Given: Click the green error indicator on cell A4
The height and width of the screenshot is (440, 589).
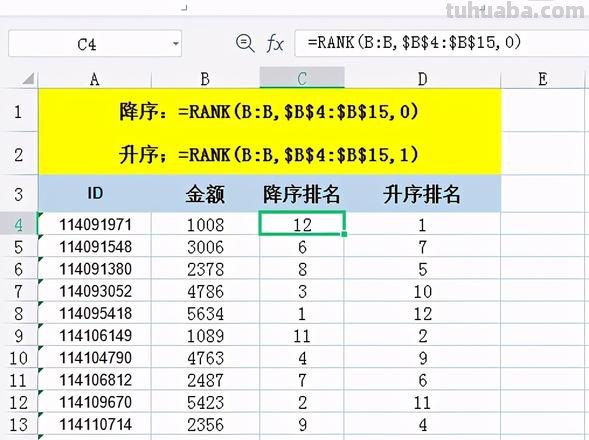Looking at the screenshot, I should (x=41, y=215).
